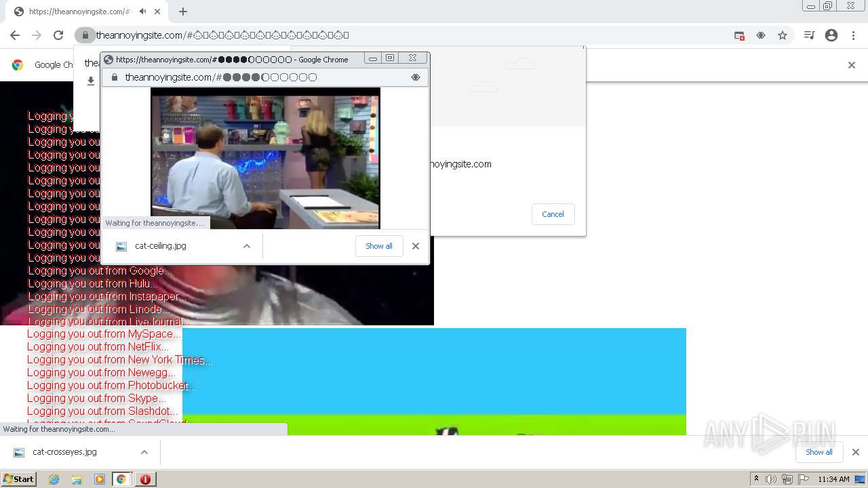Click 'Logging you out from Linode...' text
Screen dimensions: 868x488
tap(98, 309)
